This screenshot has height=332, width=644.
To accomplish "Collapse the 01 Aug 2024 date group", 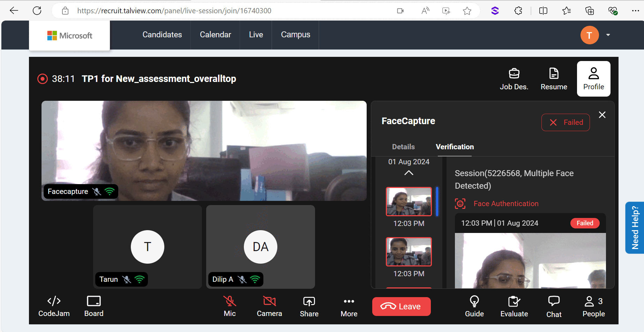I will (x=409, y=173).
